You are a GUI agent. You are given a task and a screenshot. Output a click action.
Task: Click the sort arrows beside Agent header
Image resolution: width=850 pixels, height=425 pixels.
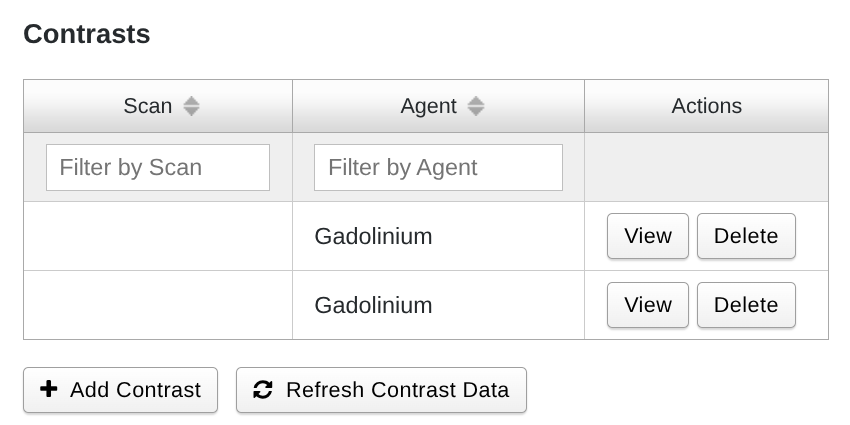[x=476, y=106]
